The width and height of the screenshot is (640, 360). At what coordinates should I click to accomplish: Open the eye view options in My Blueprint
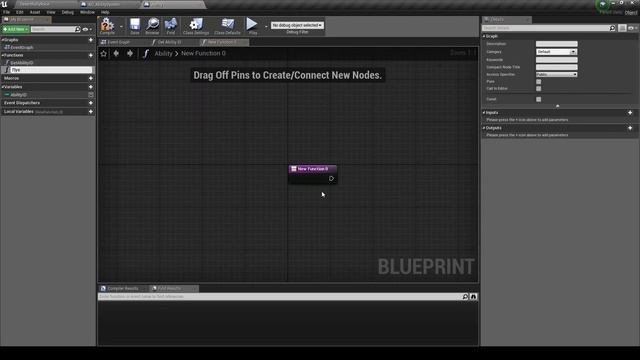point(86,29)
